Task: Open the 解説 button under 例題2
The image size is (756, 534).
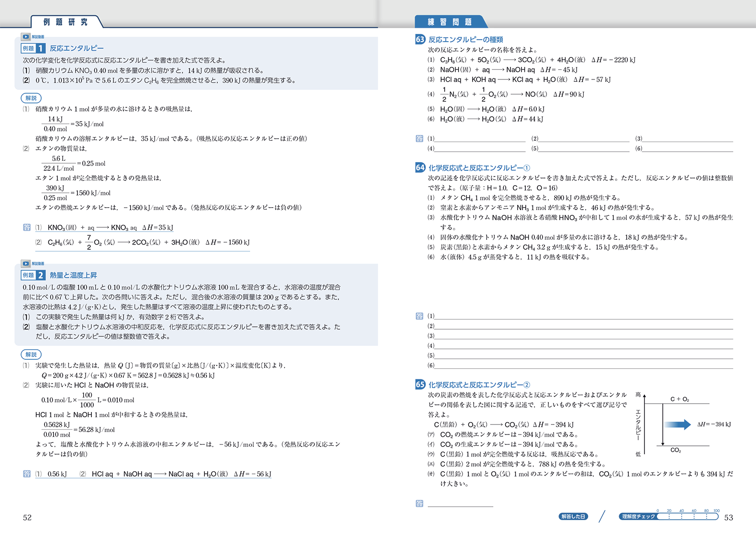Action: point(31,355)
